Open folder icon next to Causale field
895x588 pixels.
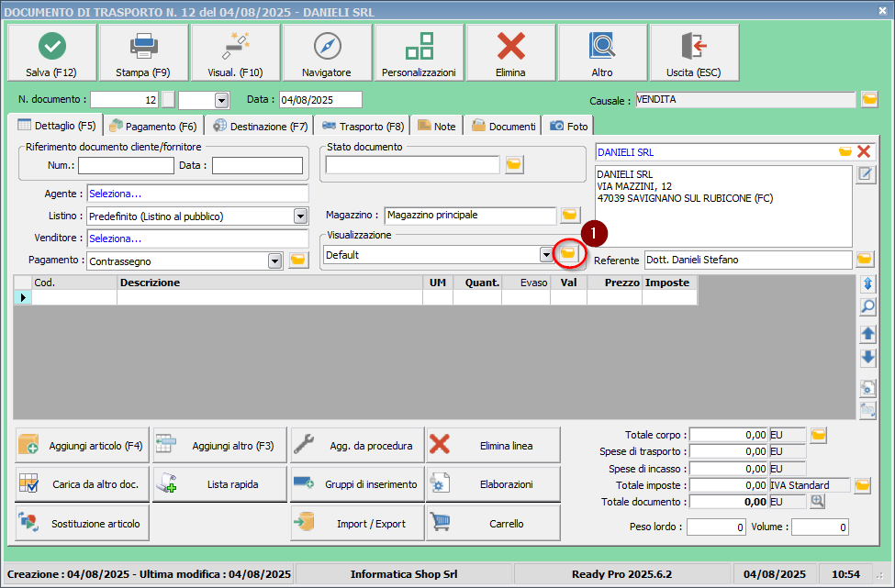pos(869,100)
